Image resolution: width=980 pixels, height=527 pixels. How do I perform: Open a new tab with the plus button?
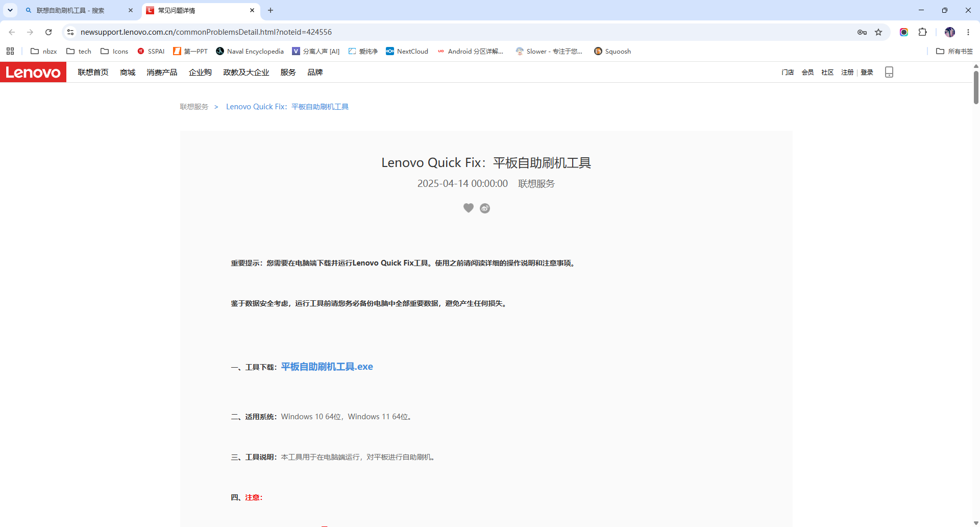click(271, 10)
